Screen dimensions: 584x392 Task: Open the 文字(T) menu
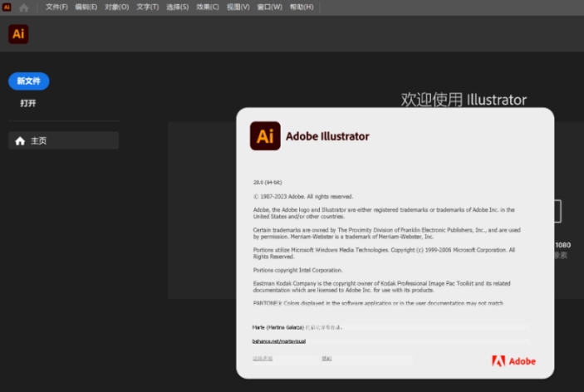pyautogui.click(x=148, y=7)
